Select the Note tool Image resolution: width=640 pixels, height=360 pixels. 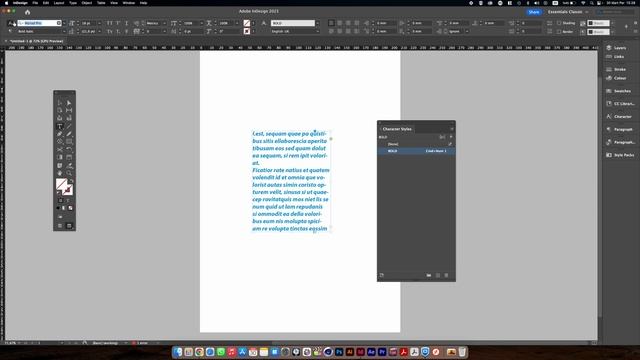pyautogui.click(x=60, y=165)
